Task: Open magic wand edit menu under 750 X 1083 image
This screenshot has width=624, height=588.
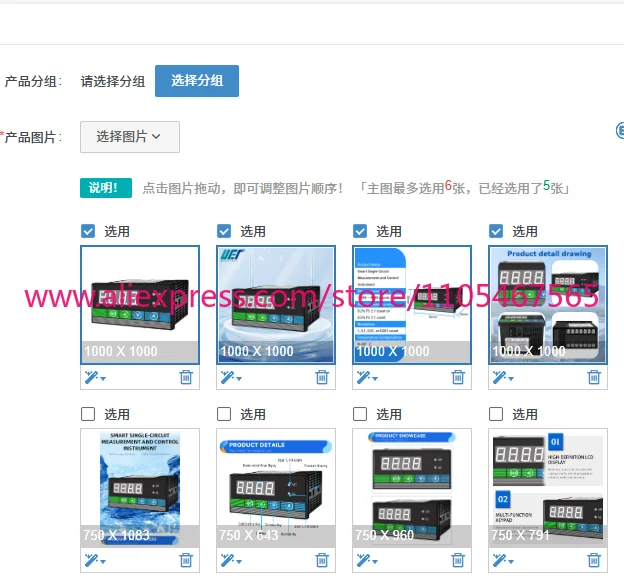Action: (x=95, y=560)
